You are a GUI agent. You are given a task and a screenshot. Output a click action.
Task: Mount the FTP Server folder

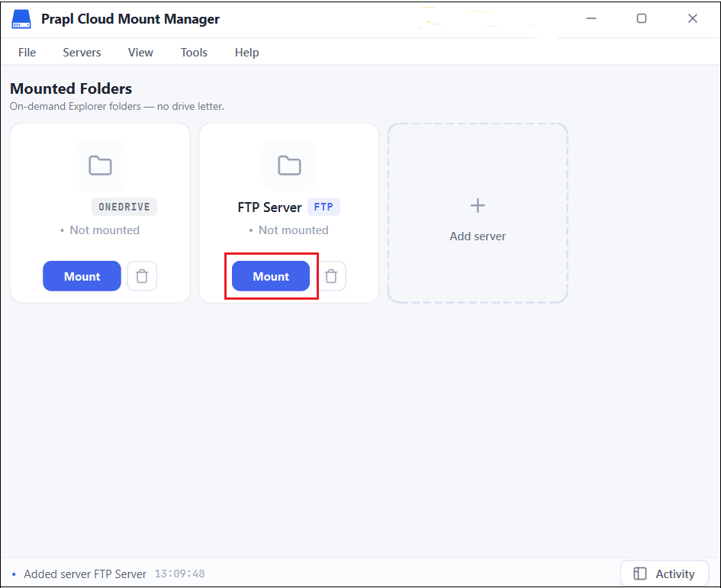[271, 276]
